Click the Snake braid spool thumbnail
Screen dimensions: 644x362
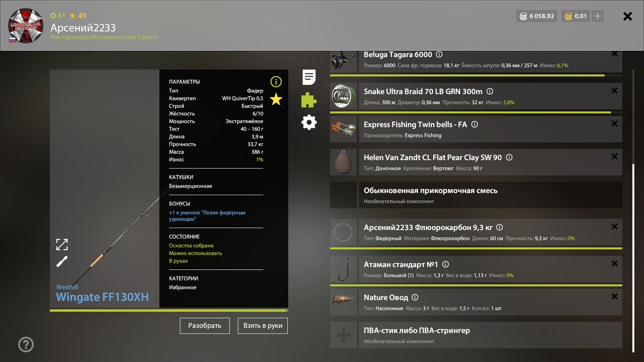pos(343,96)
